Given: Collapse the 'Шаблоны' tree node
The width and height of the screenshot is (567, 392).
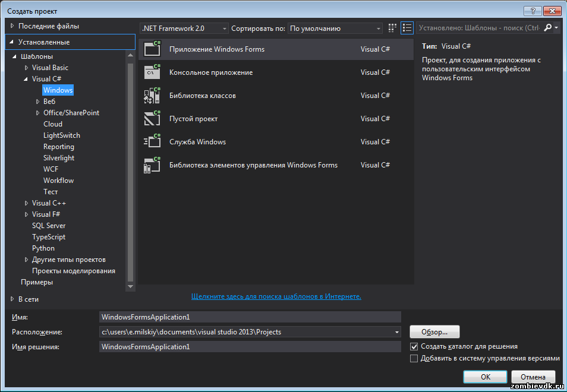Looking at the screenshot, I should tap(14, 56).
